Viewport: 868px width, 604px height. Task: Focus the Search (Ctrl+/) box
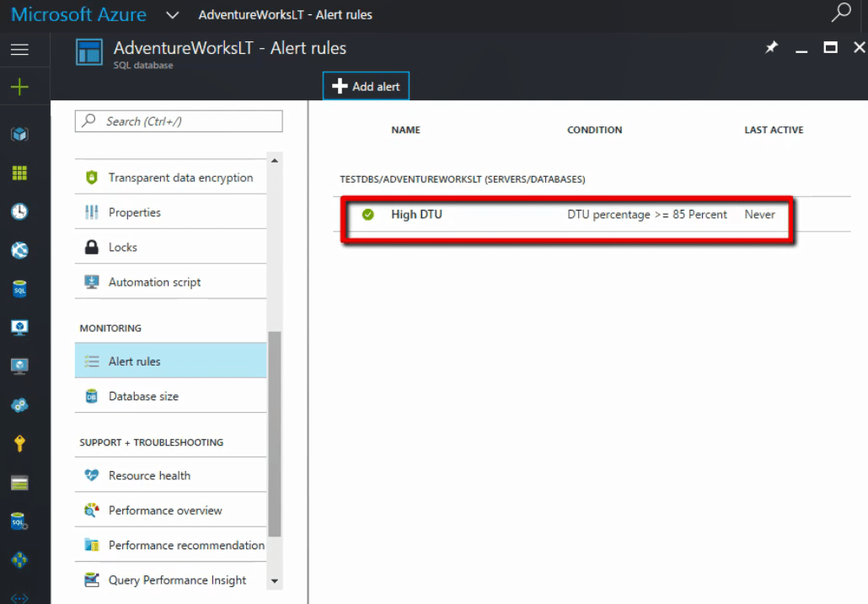179,121
